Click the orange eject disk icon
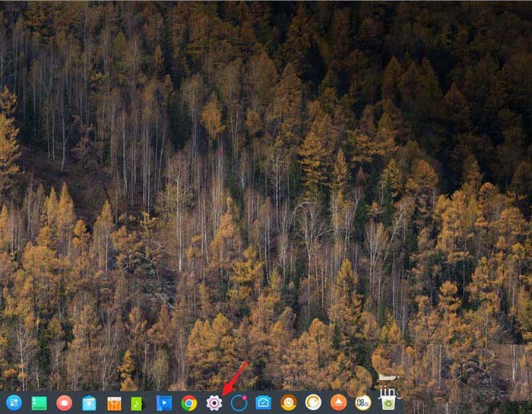The width and height of the screenshot is (532, 414). (338, 403)
